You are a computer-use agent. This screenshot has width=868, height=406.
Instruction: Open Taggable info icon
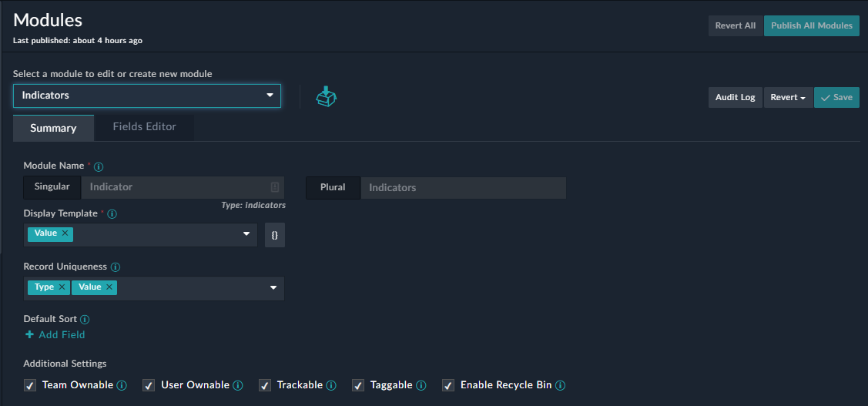coord(421,385)
